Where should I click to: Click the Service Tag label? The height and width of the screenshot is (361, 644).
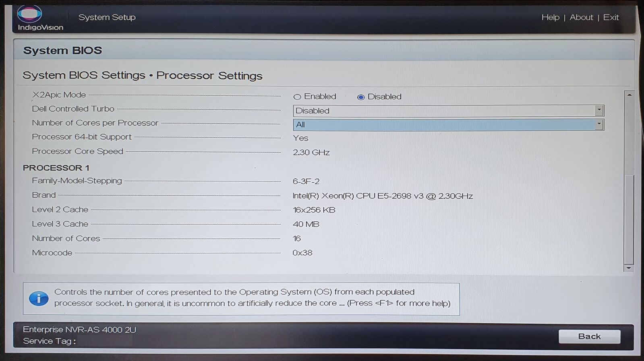click(49, 341)
